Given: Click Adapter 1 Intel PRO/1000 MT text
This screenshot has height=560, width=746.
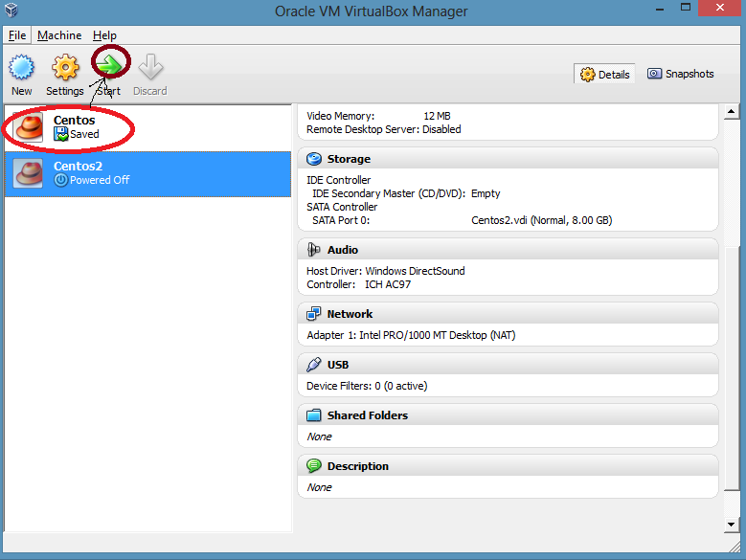Looking at the screenshot, I should click(x=411, y=335).
